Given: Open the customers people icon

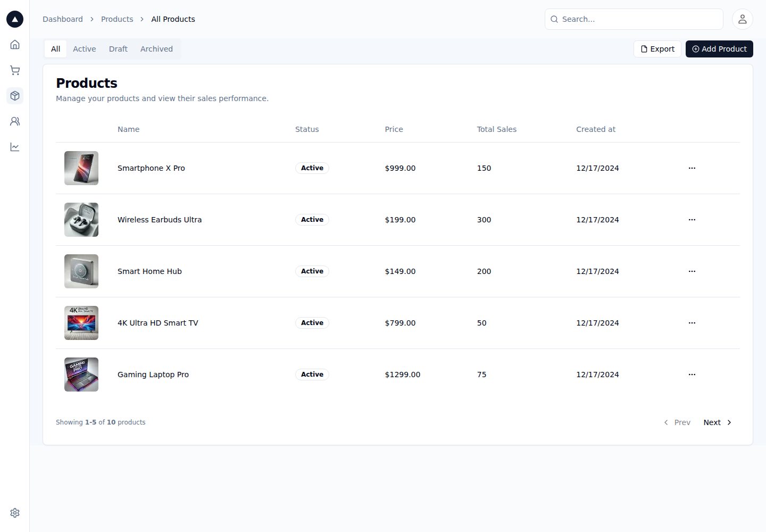Looking at the screenshot, I should pos(15,121).
